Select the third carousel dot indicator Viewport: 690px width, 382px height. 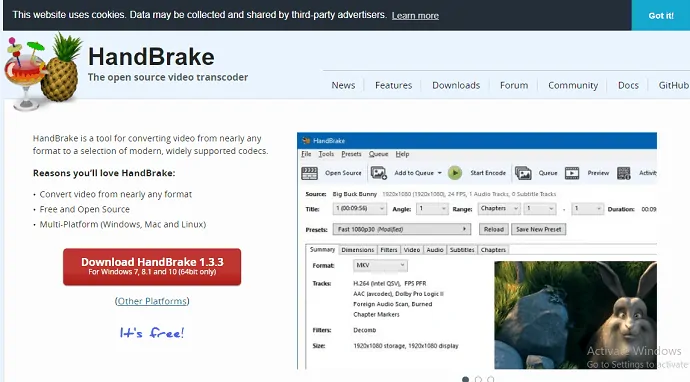tap(491, 379)
